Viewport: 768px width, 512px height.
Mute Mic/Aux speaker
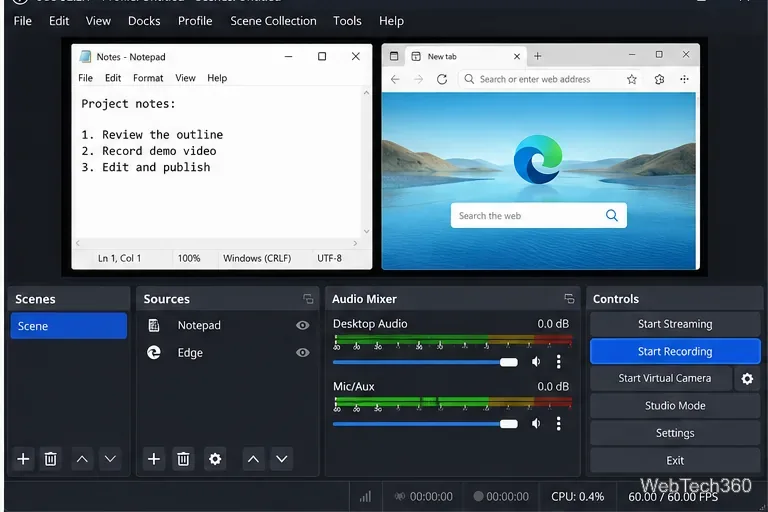pos(536,423)
